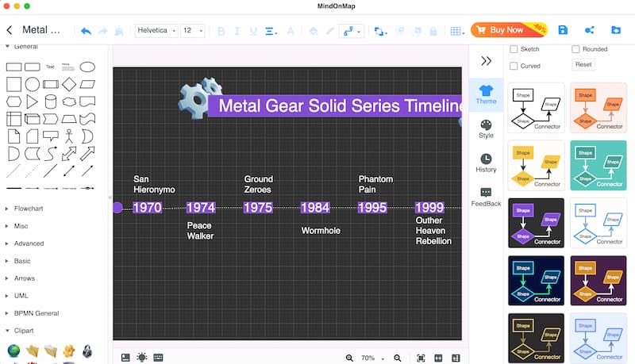635x364 pixels.
Task: Open the font size 12 dropdown
Action: (192, 30)
